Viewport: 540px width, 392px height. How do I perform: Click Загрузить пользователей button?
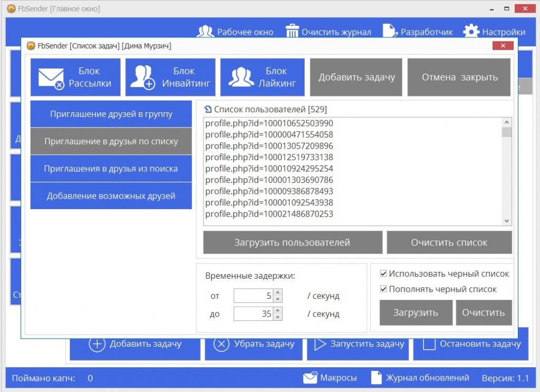(293, 242)
